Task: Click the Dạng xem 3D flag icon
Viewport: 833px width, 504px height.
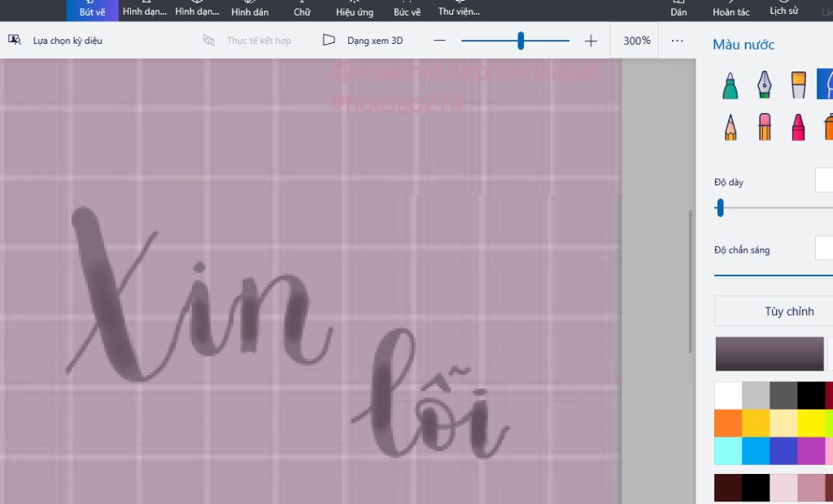Action: pos(329,40)
